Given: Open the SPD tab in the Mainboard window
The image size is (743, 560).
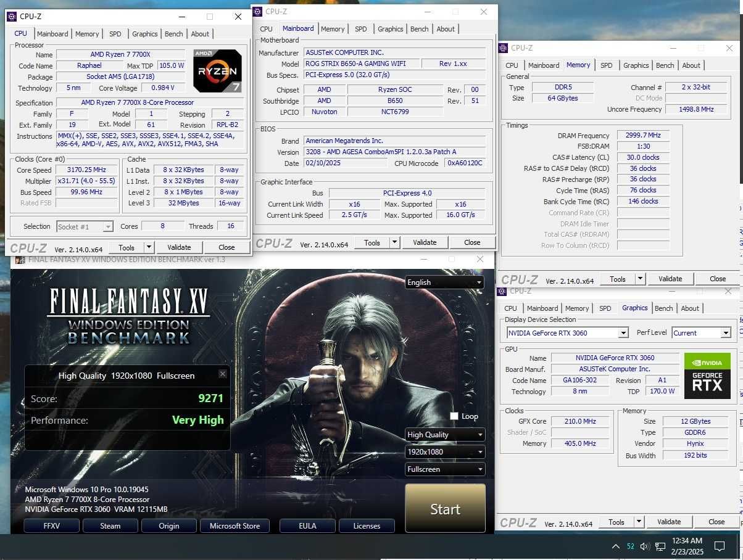Looking at the screenshot, I should pos(361,29).
